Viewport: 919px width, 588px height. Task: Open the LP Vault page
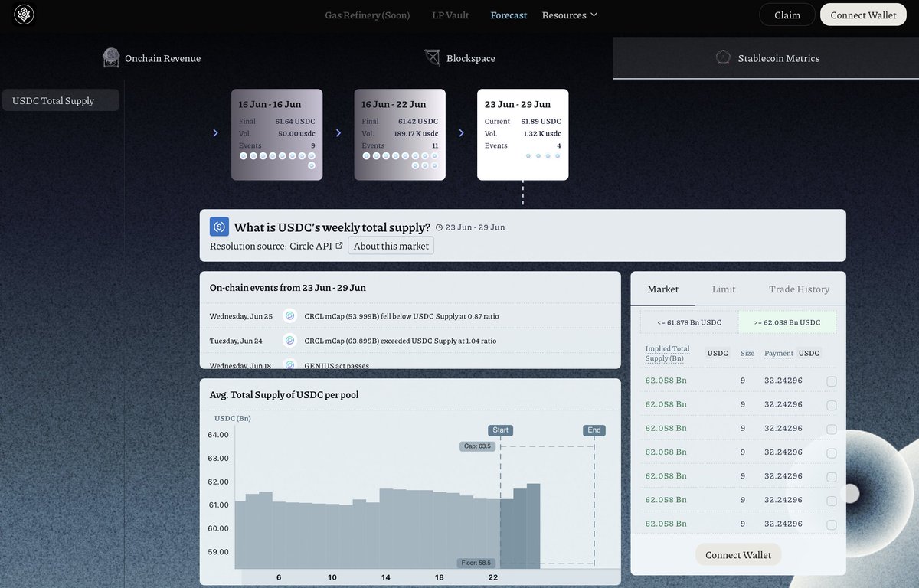point(450,15)
